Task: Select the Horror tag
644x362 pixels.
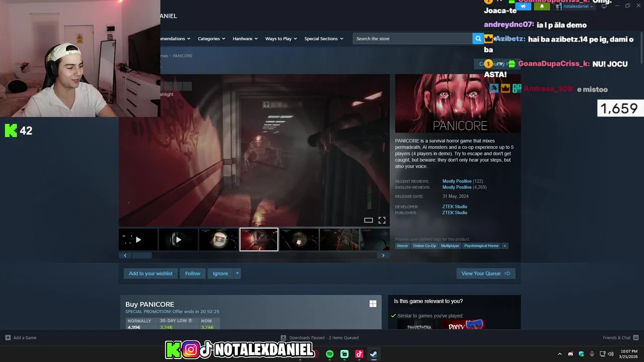Action: [x=403, y=246]
